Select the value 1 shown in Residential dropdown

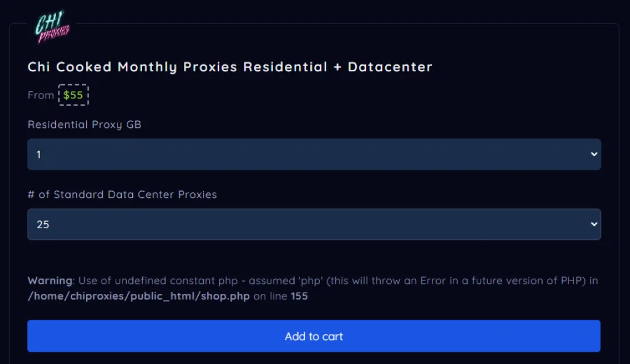(39, 154)
